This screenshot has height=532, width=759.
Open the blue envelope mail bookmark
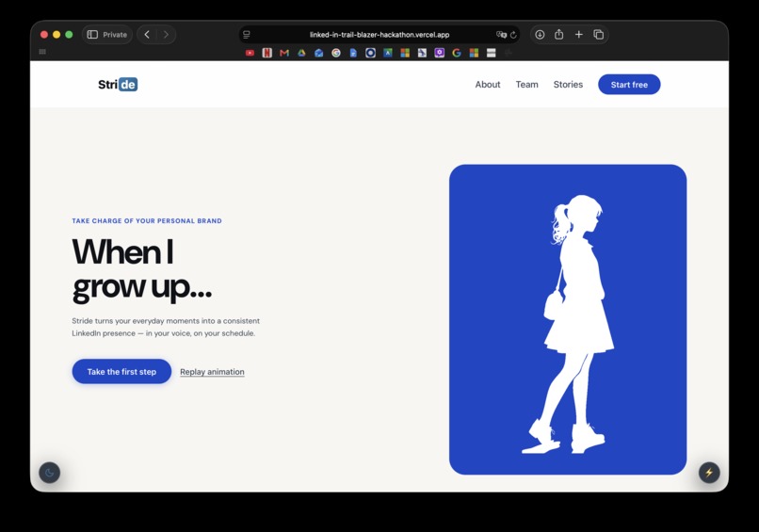pyautogui.click(x=319, y=53)
